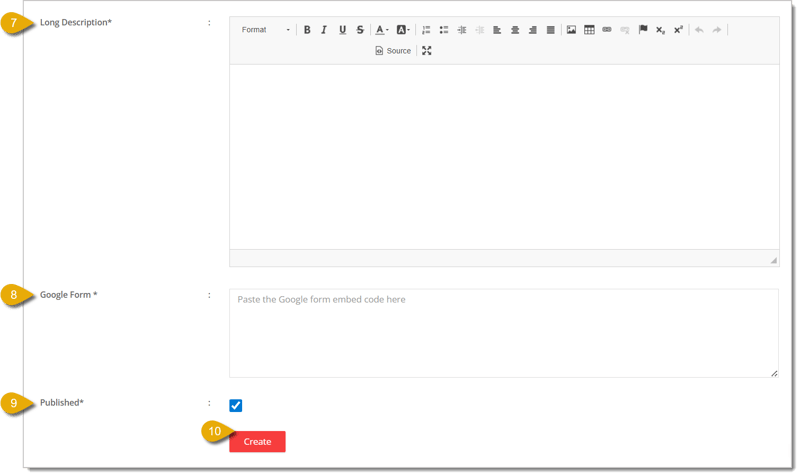Justify the text
This screenshot has width=800, height=476.
(551, 30)
